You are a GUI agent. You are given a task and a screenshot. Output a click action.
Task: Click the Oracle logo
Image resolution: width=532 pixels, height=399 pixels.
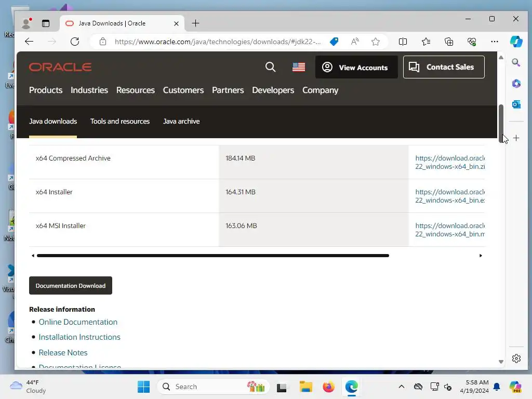pyautogui.click(x=60, y=67)
